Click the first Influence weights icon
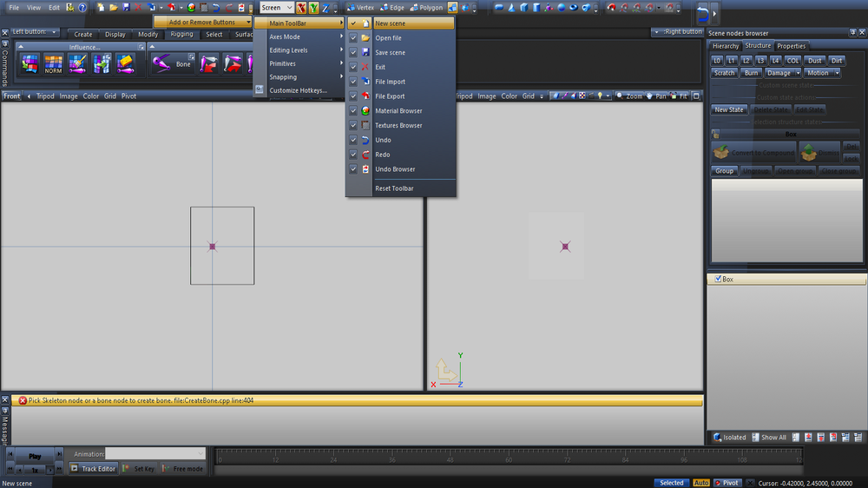868x488 pixels. [30, 64]
